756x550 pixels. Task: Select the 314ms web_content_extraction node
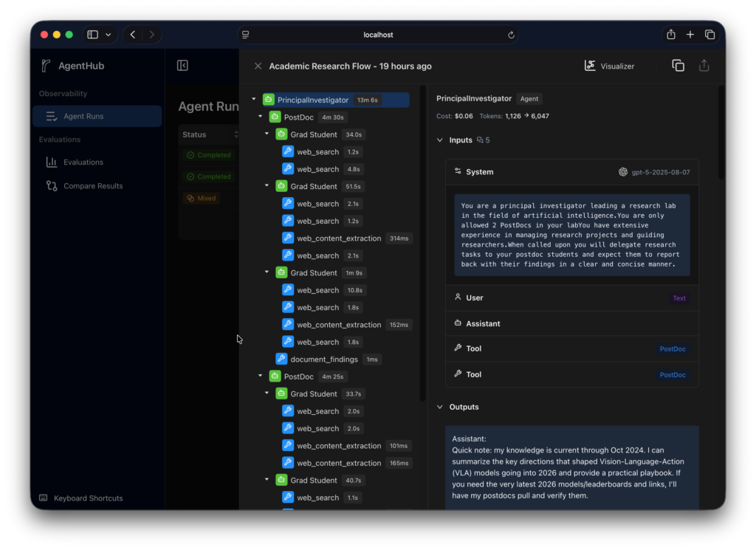[339, 238]
